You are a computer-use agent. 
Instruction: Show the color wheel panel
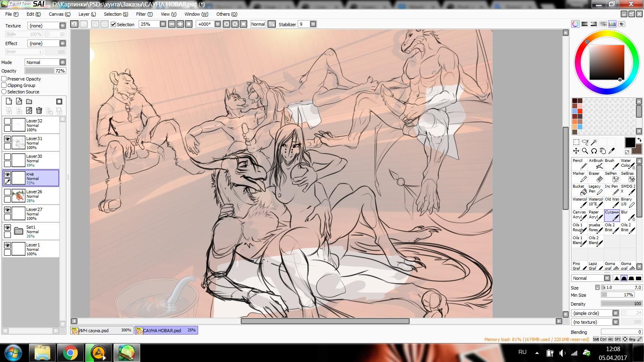tap(576, 24)
